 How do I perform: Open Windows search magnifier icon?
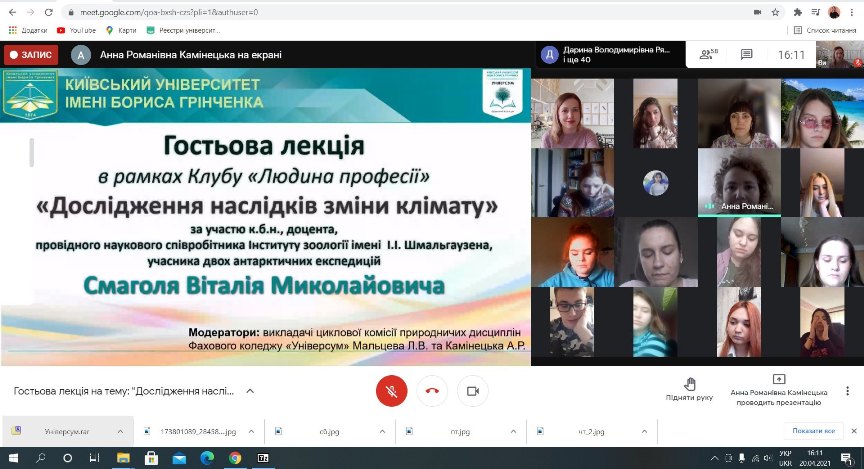click(x=41, y=458)
